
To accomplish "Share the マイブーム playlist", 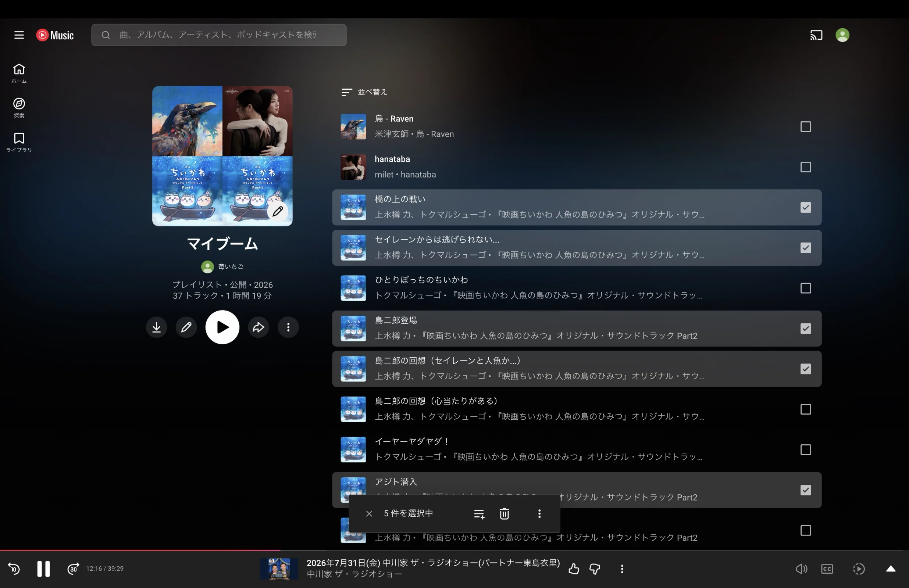I will pos(259,327).
